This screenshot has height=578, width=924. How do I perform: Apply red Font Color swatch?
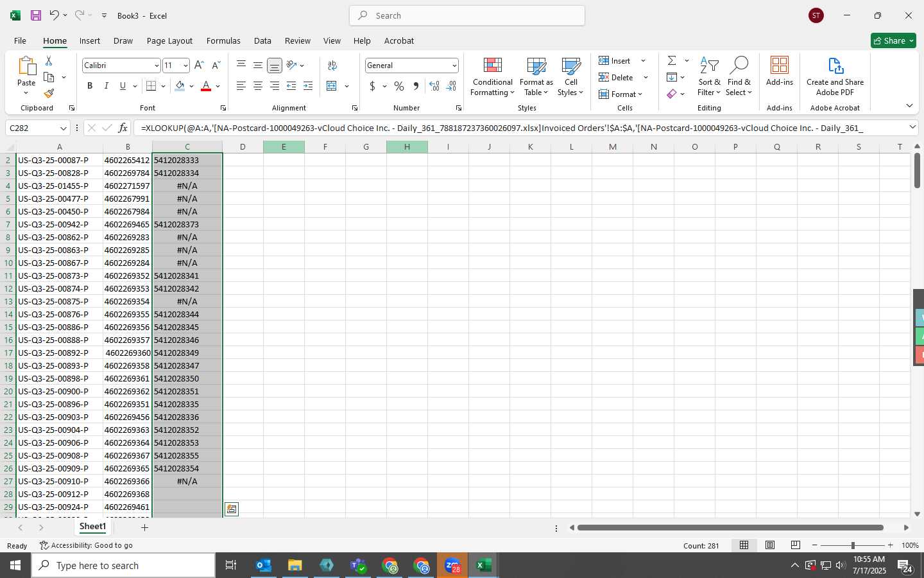(x=206, y=86)
